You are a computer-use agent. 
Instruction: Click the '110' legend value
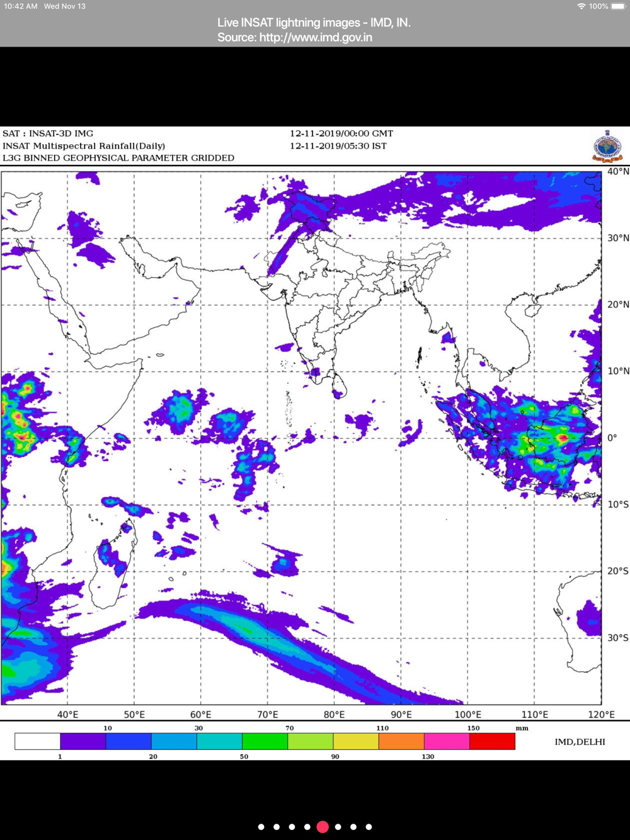point(382,728)
